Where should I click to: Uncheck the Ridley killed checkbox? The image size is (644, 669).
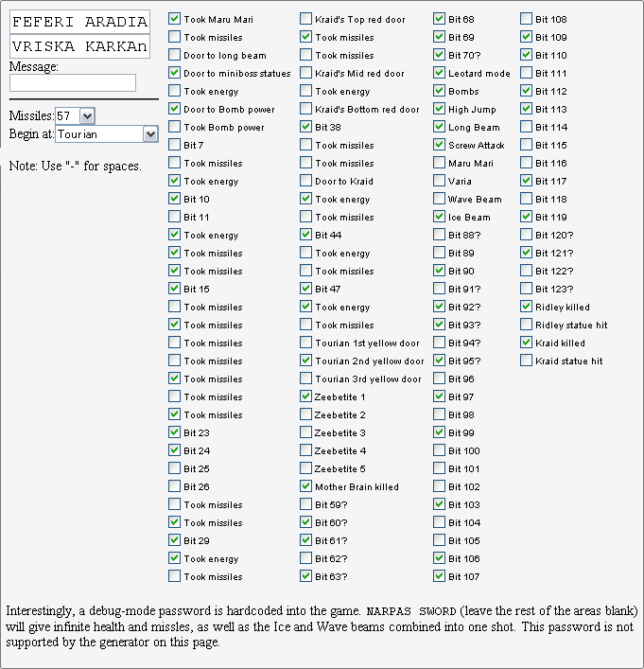tap(527, 307)
